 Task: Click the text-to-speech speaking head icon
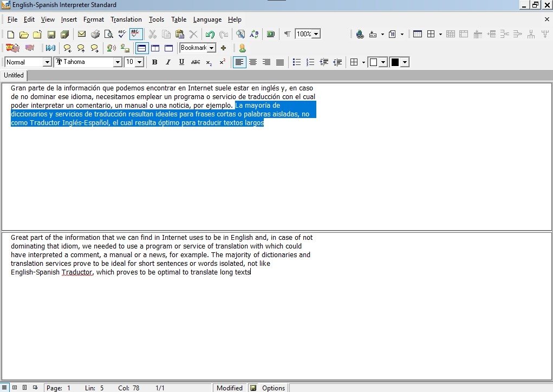tap(111, 48)
